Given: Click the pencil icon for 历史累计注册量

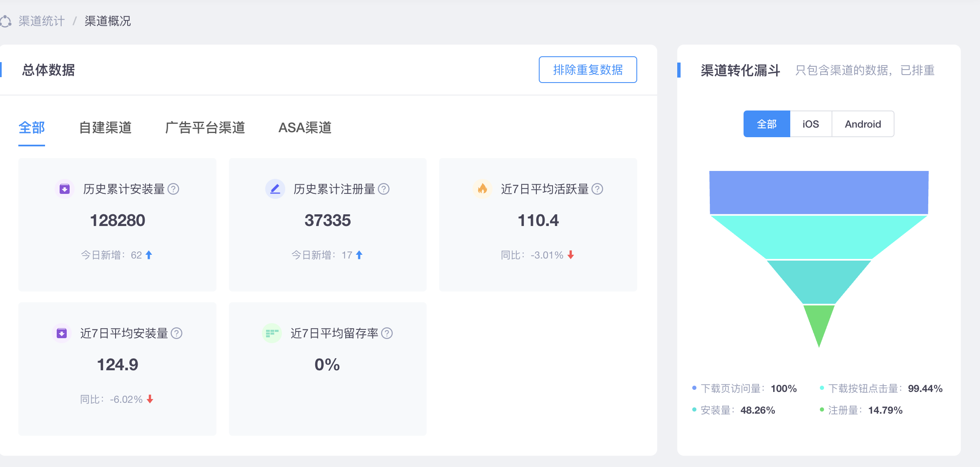Looking at the screenshot, I should click(x=275, y=189).
